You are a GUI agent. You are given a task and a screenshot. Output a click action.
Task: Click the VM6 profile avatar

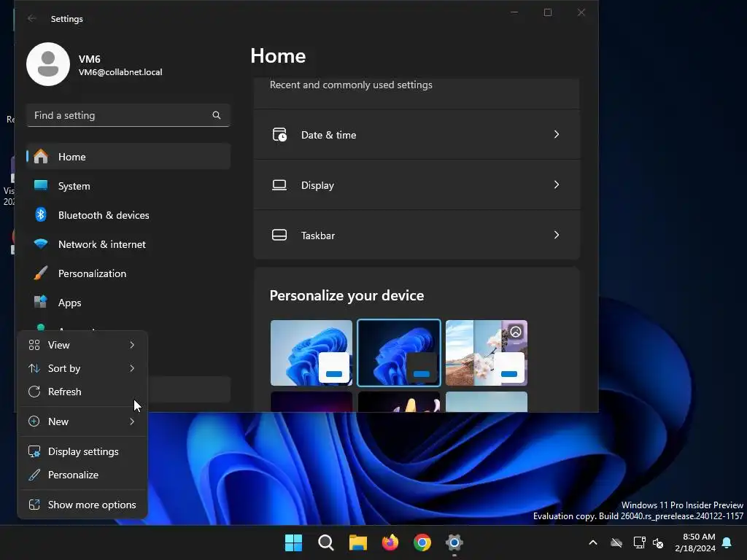[x=48, y=64]
